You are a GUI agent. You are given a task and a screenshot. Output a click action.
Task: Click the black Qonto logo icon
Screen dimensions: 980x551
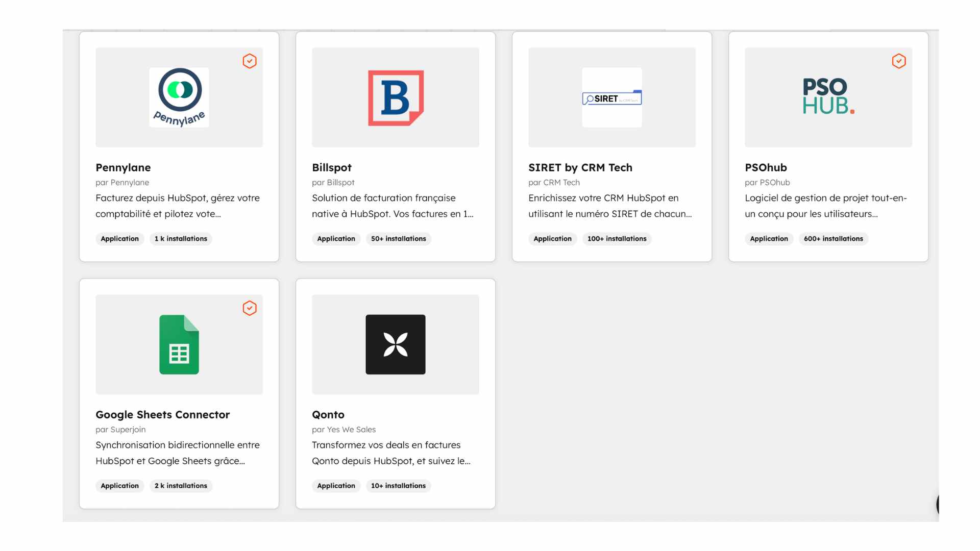click(396, 344)
